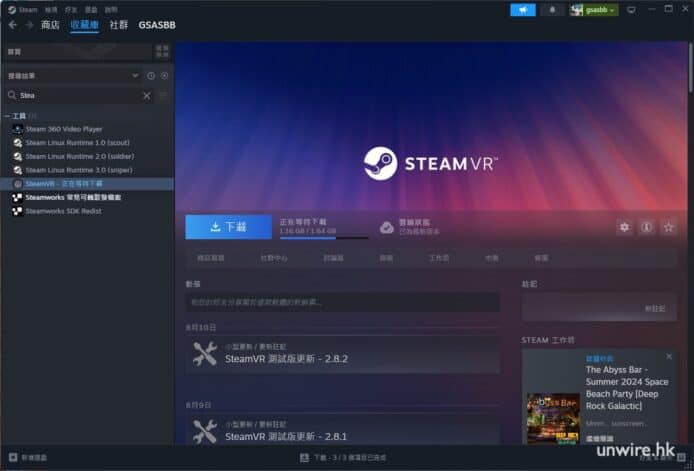Add SteamVR to favorites with star icon
Image resolution: width=694 pixels, height=471 pixels.
668,227
